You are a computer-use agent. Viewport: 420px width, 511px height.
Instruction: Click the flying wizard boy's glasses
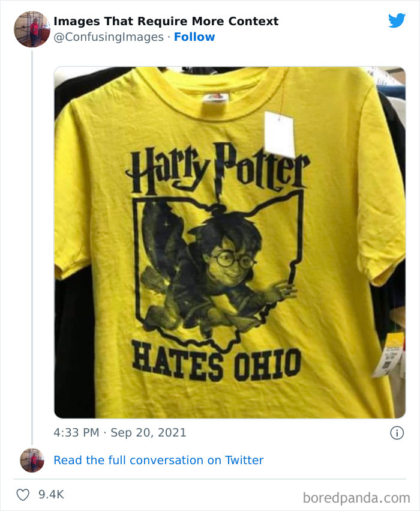click(x=233, y=260)
